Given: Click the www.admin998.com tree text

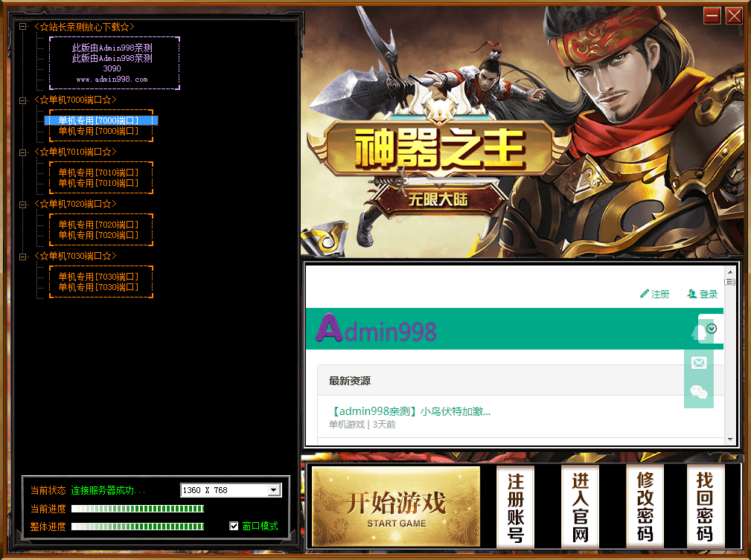Looking at the screenshot, I should click(x=112, y=80).
